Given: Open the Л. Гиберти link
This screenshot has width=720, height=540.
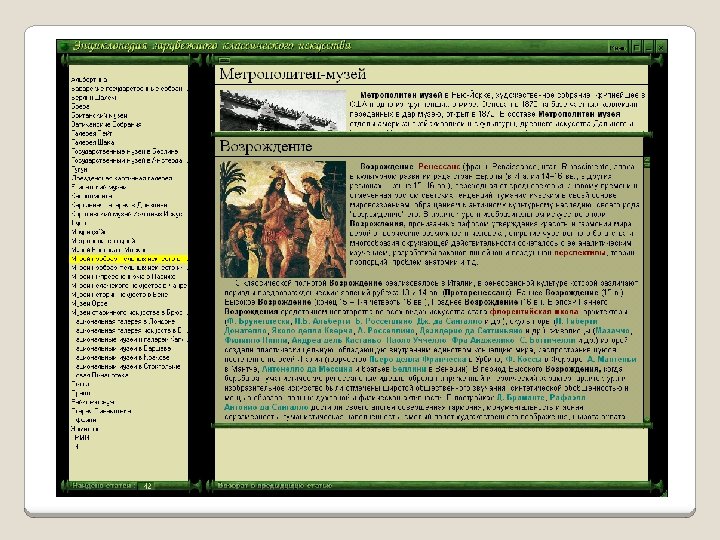Looking at the screenshot, I should (x=577, y=321).
